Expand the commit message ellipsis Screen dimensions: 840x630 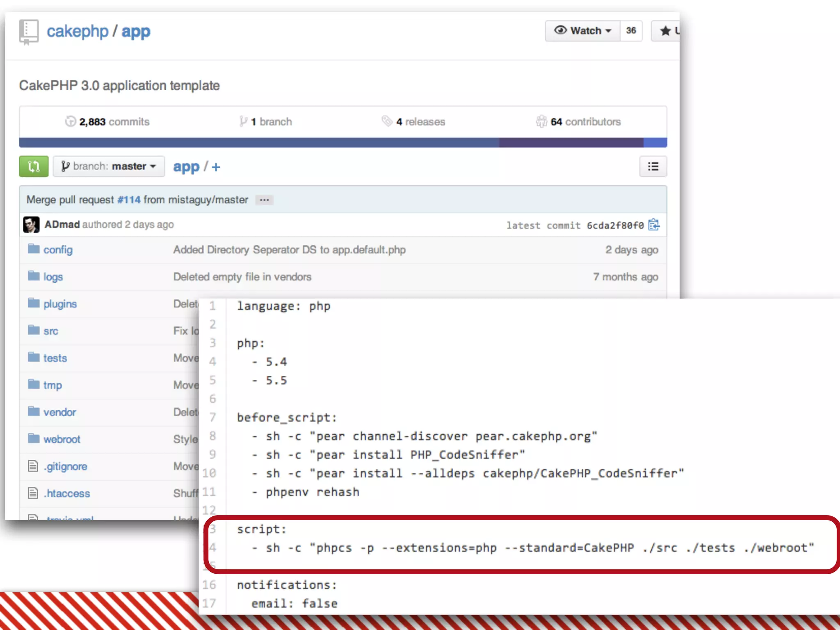264,200
